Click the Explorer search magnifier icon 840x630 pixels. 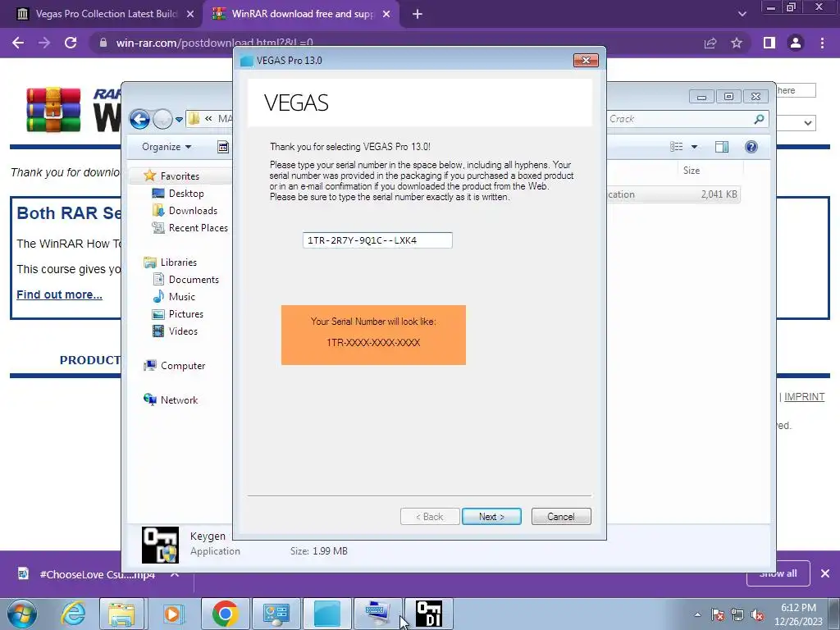point(759,119)
